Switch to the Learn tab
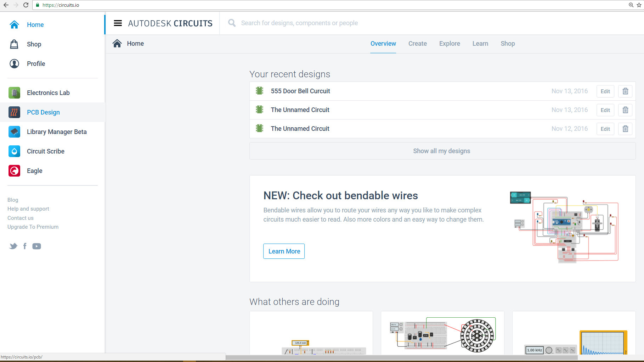The height and width of the screenshot is (362, 644). tap(480, 44)
